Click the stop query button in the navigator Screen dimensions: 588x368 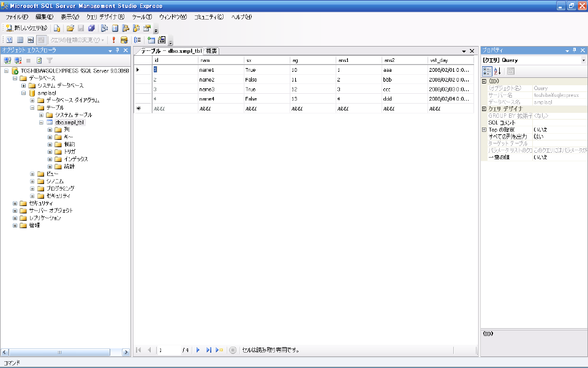233,350
